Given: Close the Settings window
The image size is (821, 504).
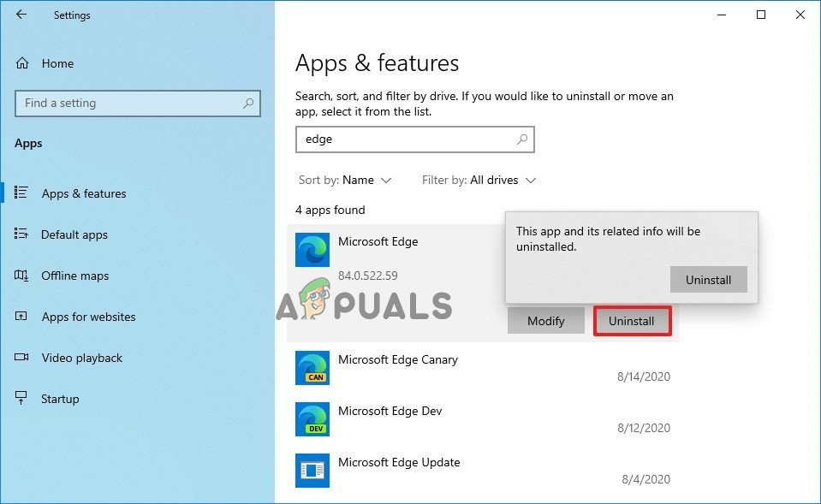Looking at the screenshot, I should pos(800,15).
